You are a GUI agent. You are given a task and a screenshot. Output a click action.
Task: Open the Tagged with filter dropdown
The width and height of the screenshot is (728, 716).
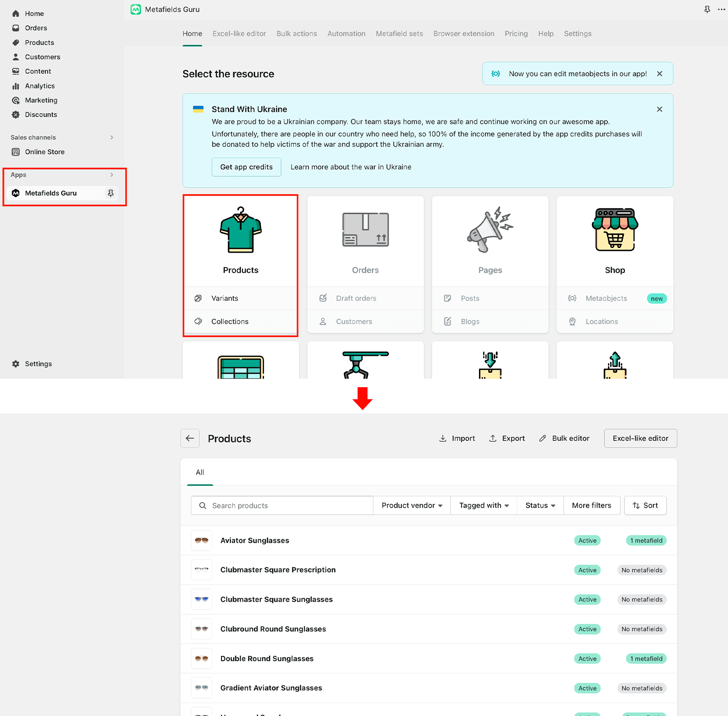tap(484, 505)
